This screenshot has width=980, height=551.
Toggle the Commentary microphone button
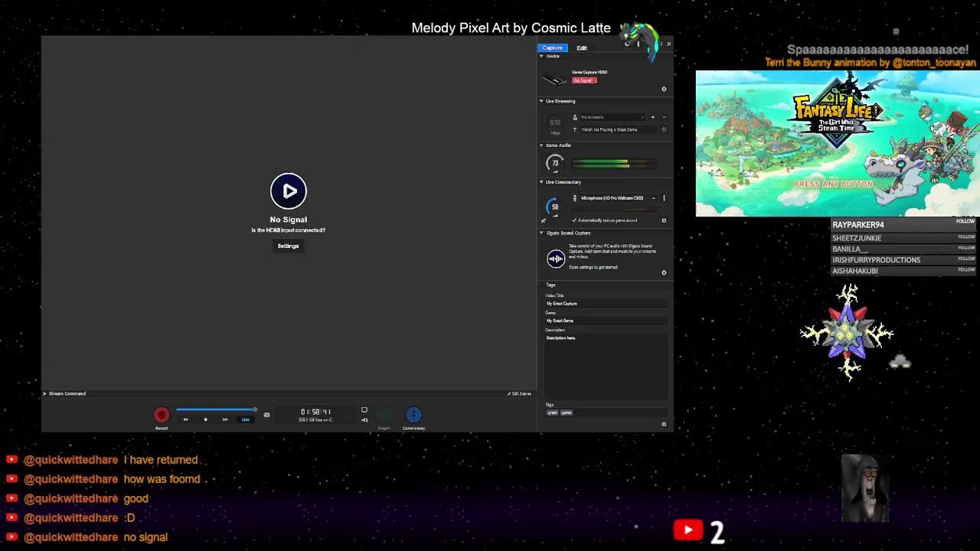(413, 415)
